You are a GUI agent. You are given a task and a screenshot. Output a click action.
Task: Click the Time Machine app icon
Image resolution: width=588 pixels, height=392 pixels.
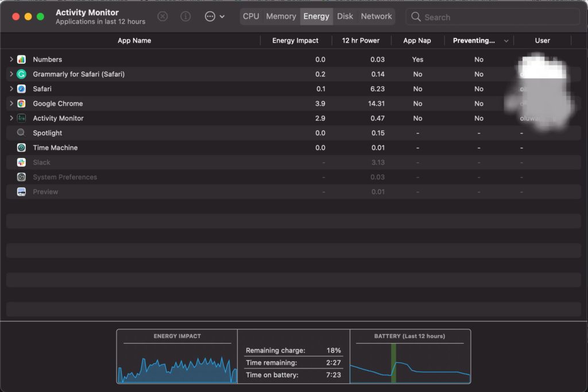21,148
